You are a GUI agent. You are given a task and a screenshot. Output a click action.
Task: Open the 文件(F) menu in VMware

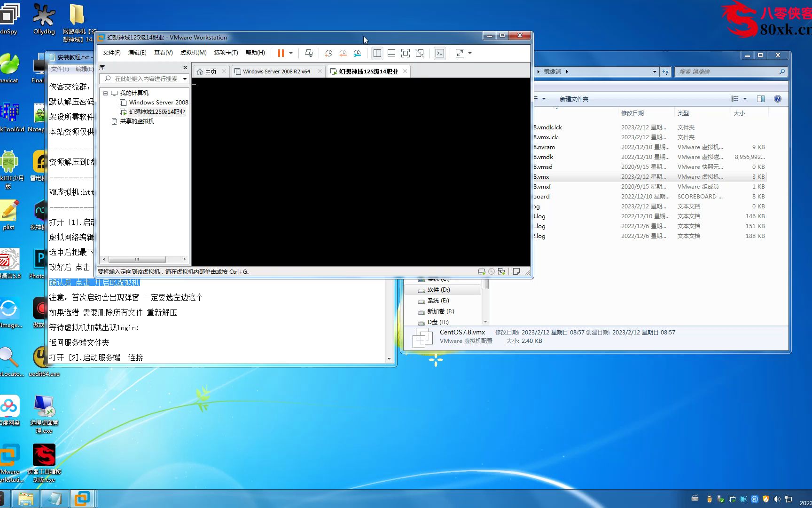[111, 53]
